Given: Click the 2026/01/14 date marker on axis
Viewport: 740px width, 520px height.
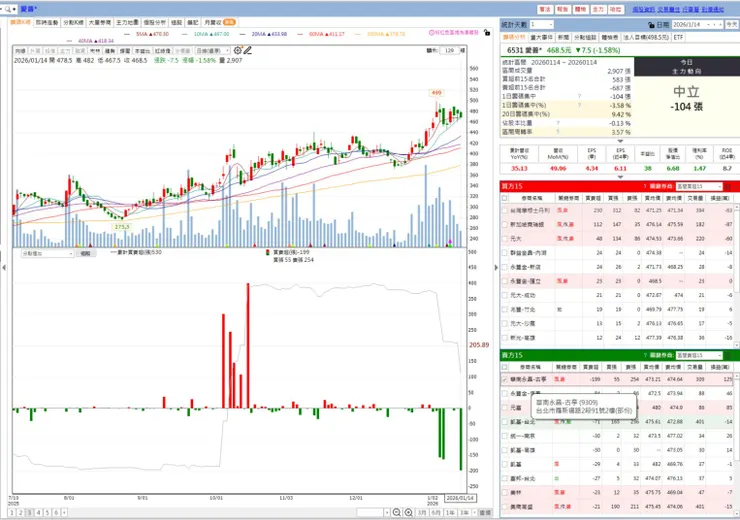Looking at the screenshot, I should pos(460,498).
